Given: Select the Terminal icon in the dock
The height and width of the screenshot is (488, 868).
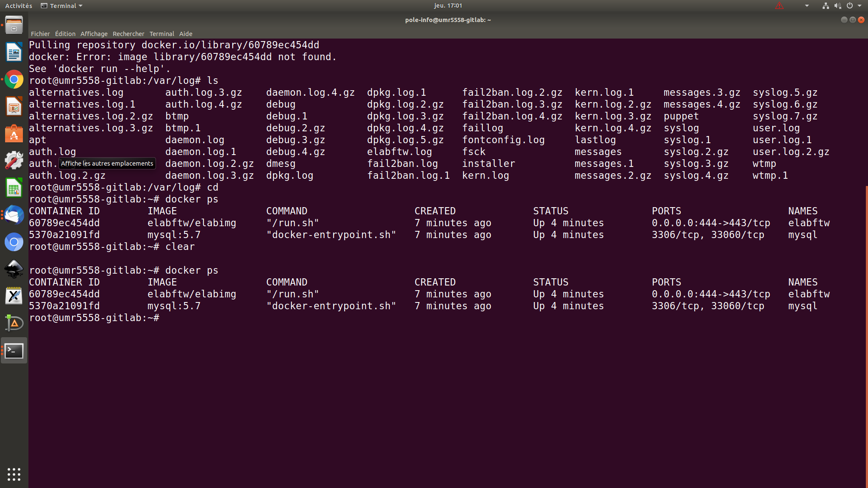Looking at the screenshot, I should click(14, 350).
